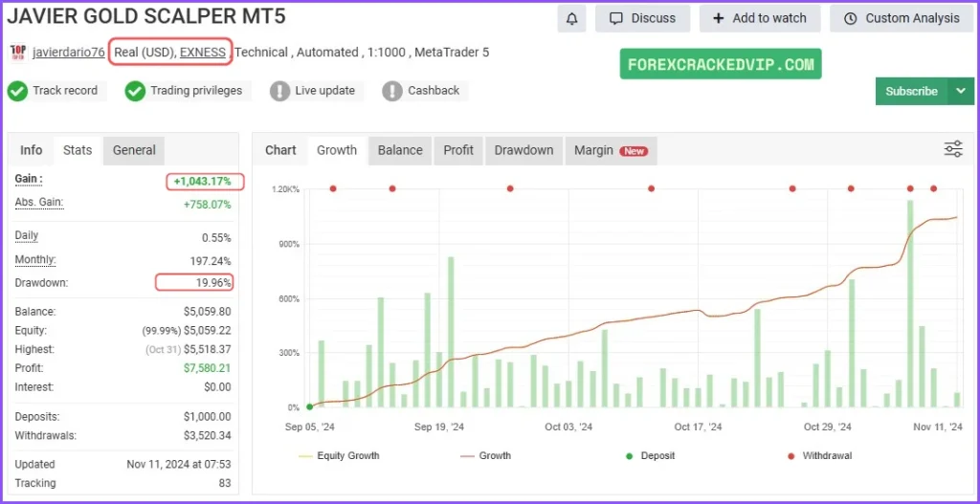Click the Subscribe button
Image resolution: width=980 pixels, height=504 pixels.
point(912,91)
